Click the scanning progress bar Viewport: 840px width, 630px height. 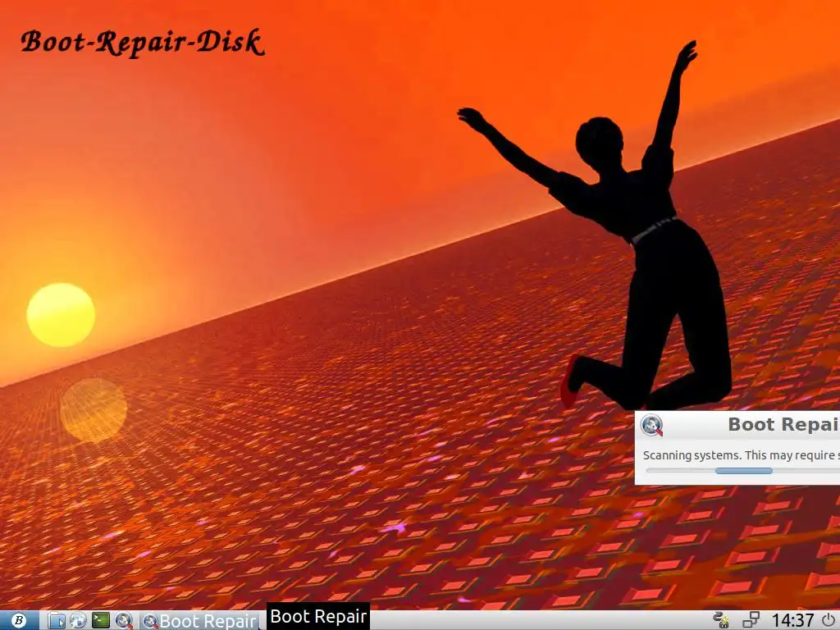[x=743, y=471]
